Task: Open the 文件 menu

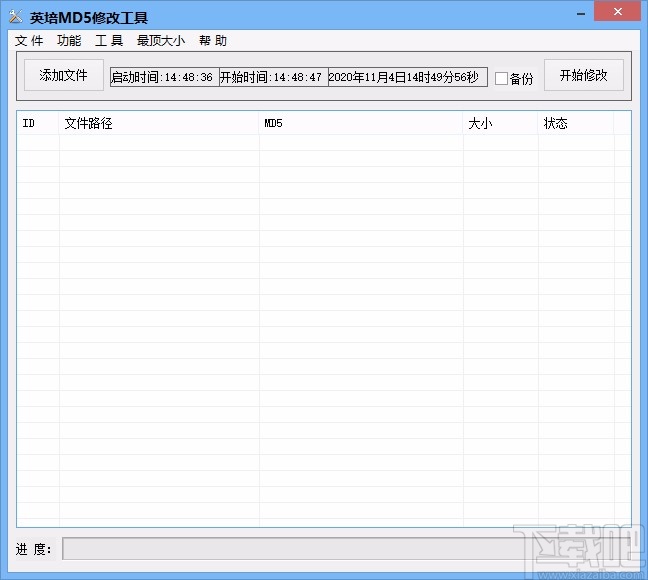Action: [29, 41]
